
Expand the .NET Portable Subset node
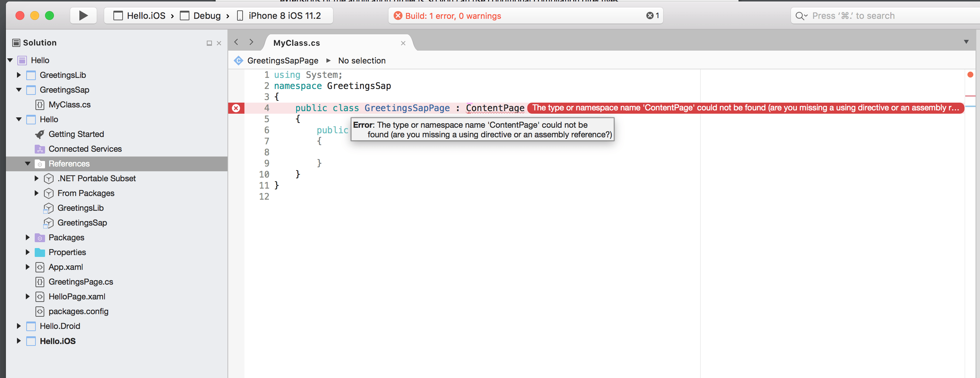coord(37,178)
